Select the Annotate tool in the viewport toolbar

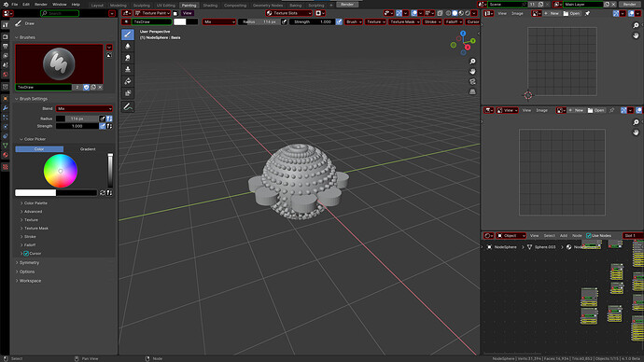128,106
